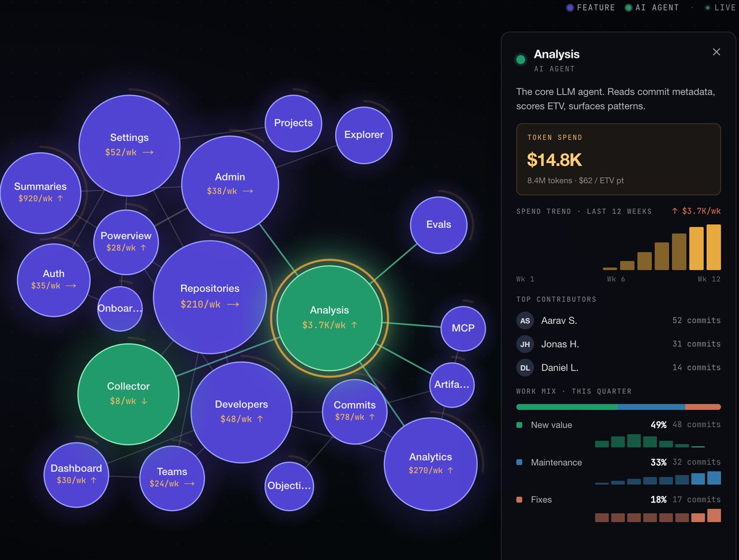Click the AS avatar for Aarav S.
739x560 pixels.
[x=525, y=321]
